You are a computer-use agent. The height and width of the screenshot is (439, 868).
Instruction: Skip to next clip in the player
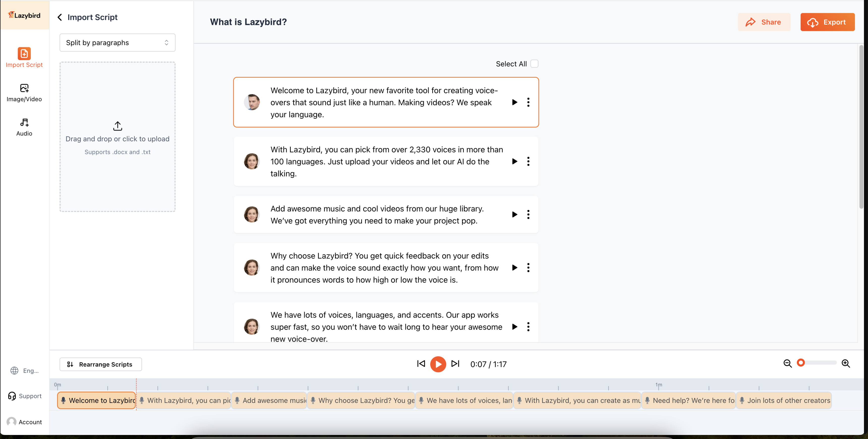click(455, 364)
